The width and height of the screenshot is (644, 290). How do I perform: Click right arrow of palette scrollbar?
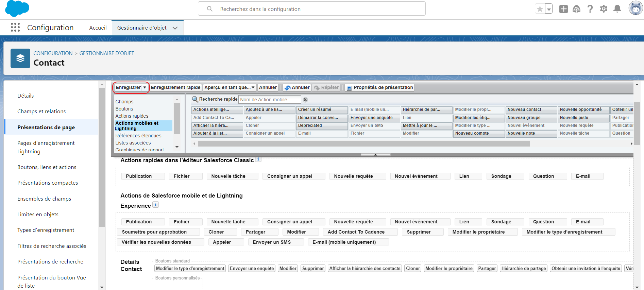(631, 144)
